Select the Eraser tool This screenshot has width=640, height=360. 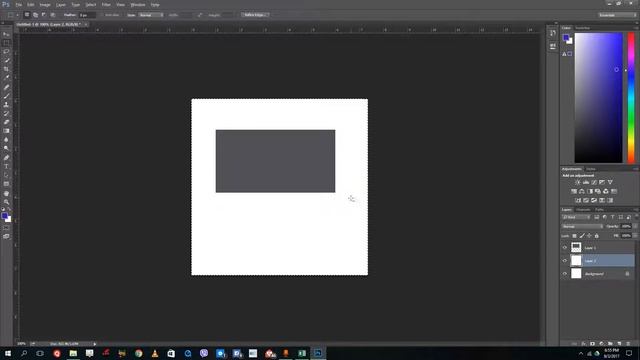point(6,122)
